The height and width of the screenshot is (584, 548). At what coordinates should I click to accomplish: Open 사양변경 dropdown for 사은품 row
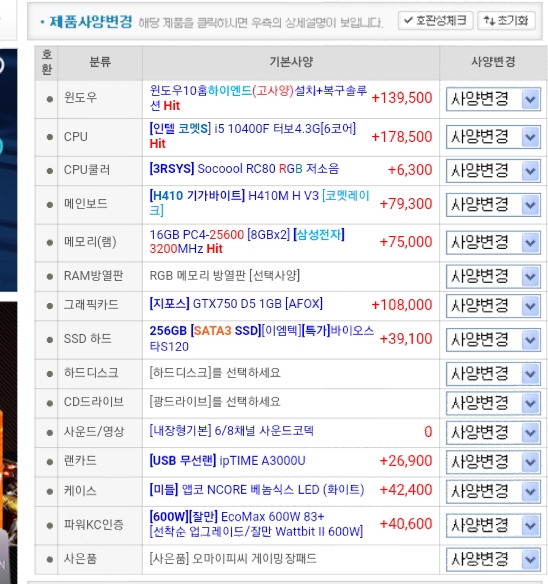pyautogui.click(x=493, y=559)
